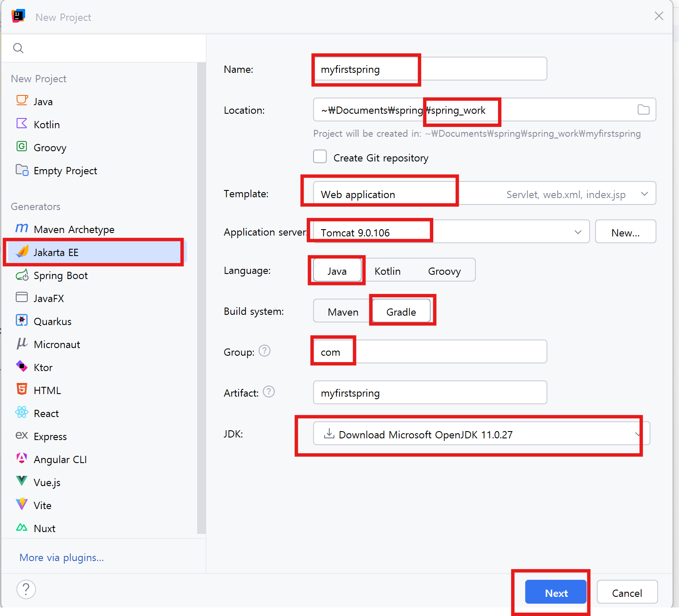Click the Next button

point(556,592)
